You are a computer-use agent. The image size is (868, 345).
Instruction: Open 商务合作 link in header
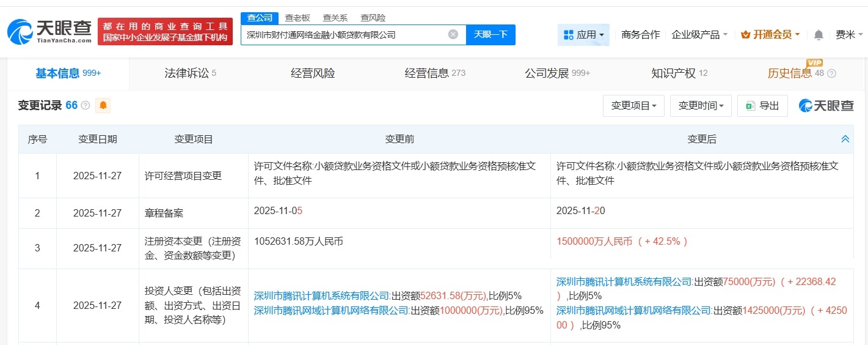click(x=640, y=35)
